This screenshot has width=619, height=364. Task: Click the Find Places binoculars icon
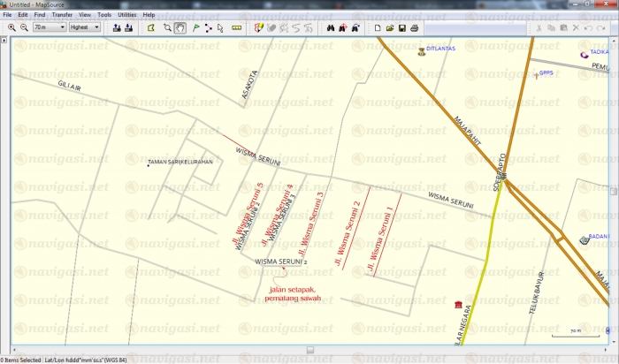(x=330, y=27)
